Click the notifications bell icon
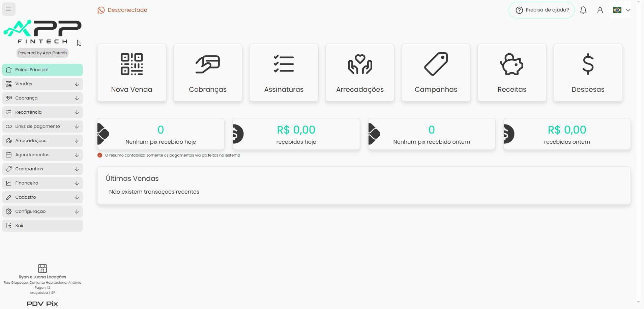 [x=583, y=10]
